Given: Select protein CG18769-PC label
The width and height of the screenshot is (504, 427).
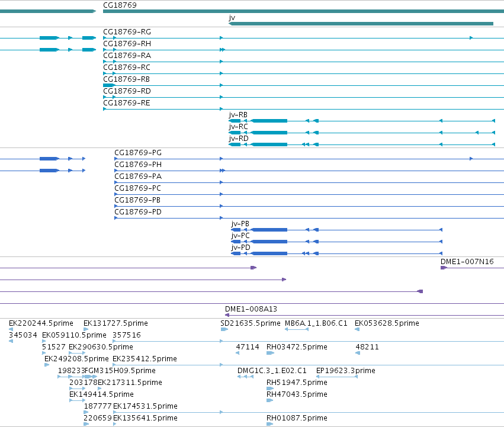Looking at the screenshot, I should [x=137, y=188].
